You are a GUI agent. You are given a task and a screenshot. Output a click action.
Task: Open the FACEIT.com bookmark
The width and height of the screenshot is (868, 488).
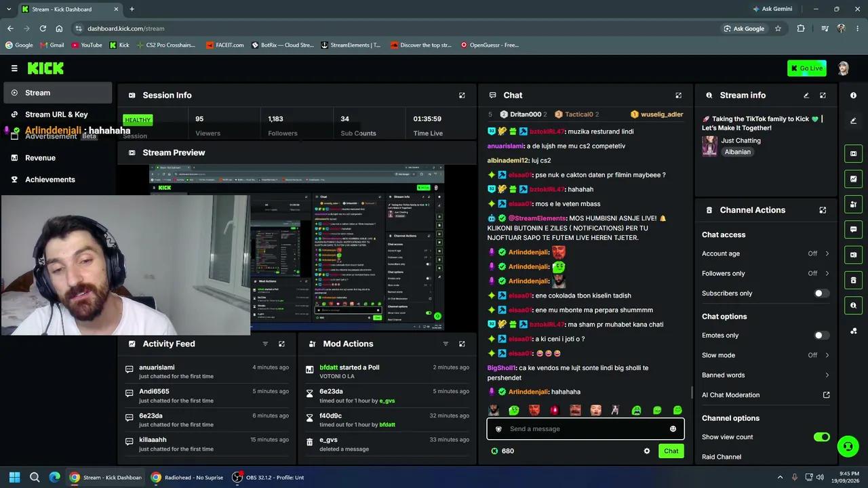pos(224,45)
